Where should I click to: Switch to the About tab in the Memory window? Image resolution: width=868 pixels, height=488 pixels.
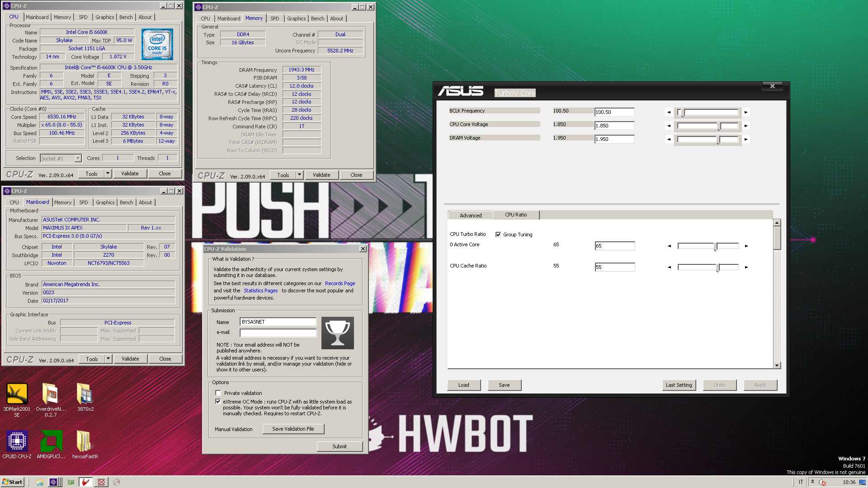pyautogui.click(x=337, y=19)
